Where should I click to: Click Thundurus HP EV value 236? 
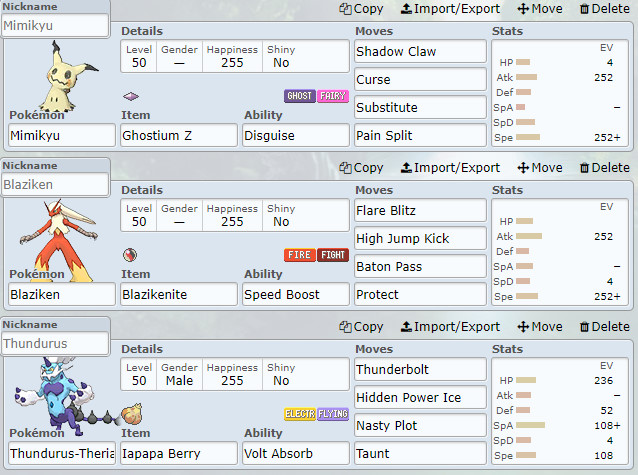pos(603,381)
